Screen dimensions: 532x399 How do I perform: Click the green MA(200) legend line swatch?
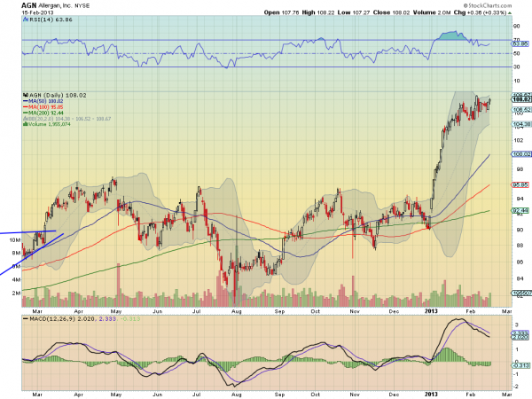[x=26, y=113]
